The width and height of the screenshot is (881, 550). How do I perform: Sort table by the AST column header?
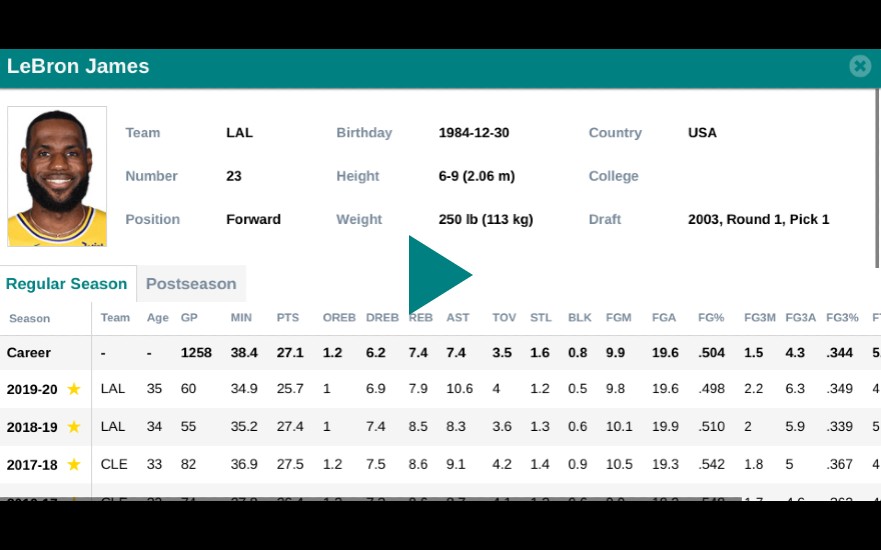coord(458,317)
